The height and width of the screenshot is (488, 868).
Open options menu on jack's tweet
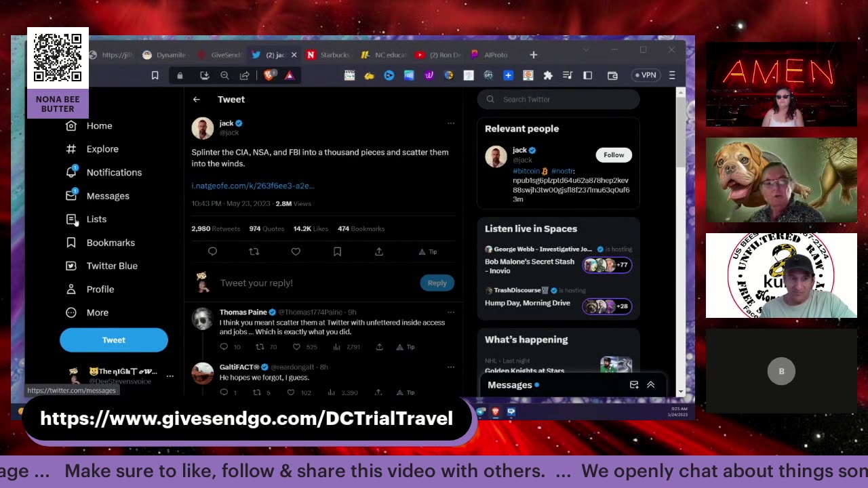click(x=450, y=123)
